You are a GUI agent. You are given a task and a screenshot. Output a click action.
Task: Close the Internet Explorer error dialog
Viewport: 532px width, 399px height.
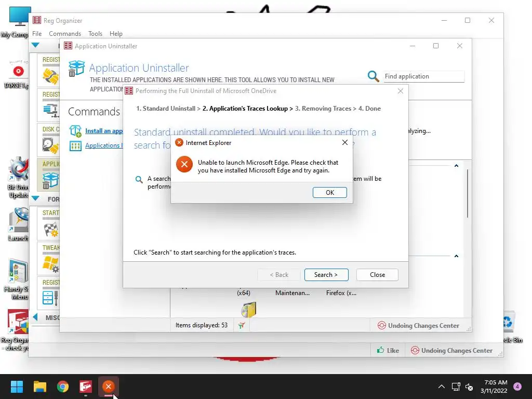point(345,142)
